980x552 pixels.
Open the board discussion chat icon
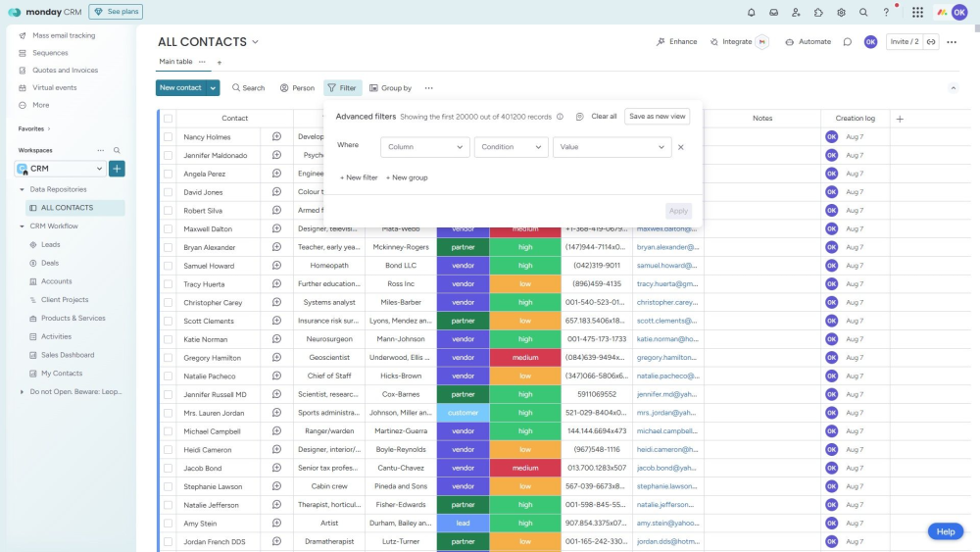(x=847, y=42)
